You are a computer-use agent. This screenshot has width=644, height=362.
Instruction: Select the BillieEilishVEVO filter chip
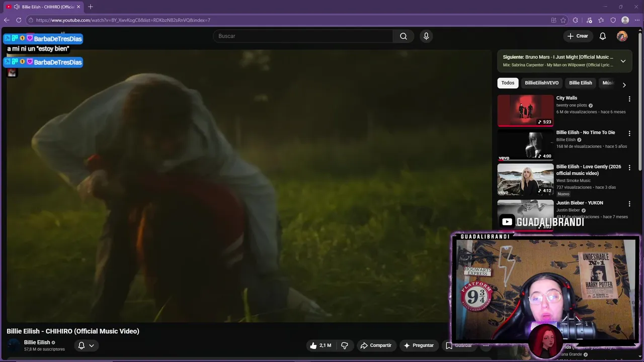(x=542, y=83)
